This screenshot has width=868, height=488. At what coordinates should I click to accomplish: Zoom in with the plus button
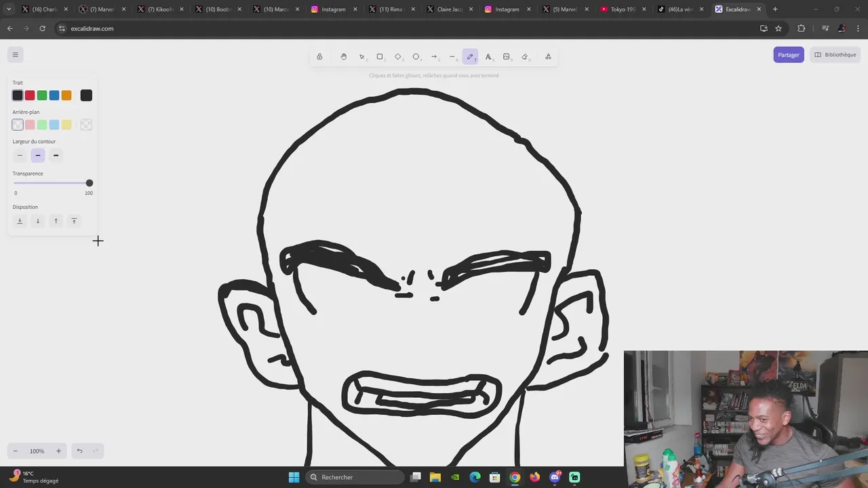(58, 451)
